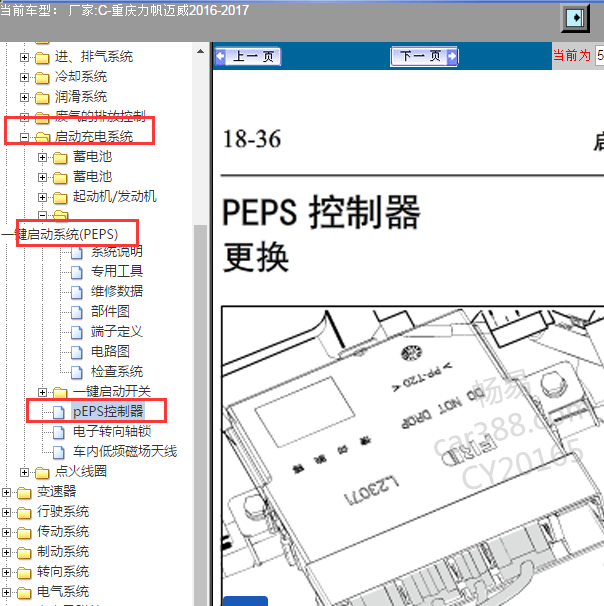Click the 电子转向轴锁 page icon
Screen dimensions: 604x606
58,433
